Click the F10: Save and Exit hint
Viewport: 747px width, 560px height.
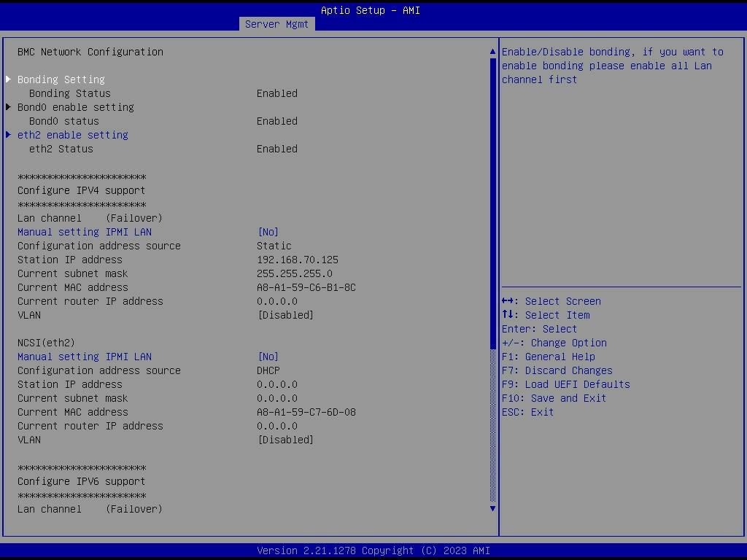(554, 398)
